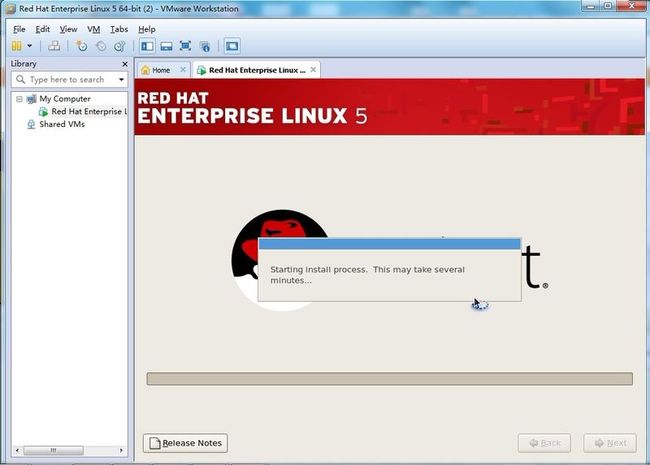Open the View menu
This screenshot has width=650, height=465.
coord(68,29)
